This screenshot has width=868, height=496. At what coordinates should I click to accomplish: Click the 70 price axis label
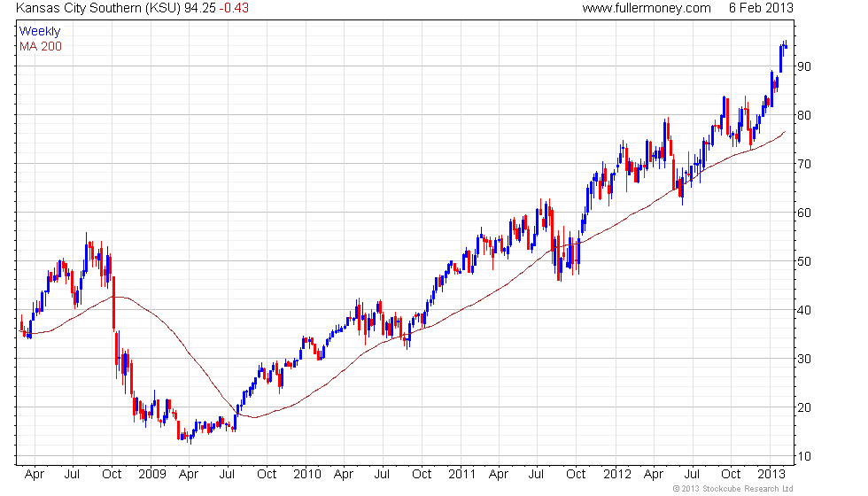(804, 164)
